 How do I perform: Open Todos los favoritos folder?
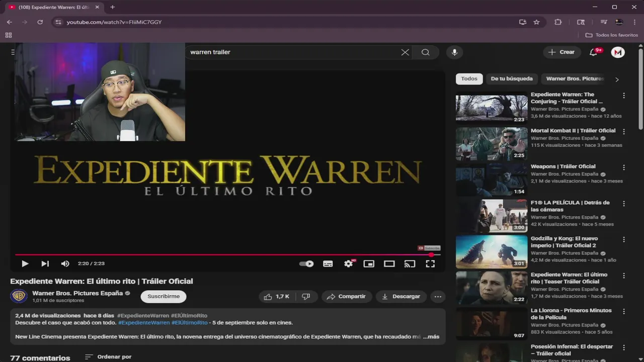click(612, 35)
